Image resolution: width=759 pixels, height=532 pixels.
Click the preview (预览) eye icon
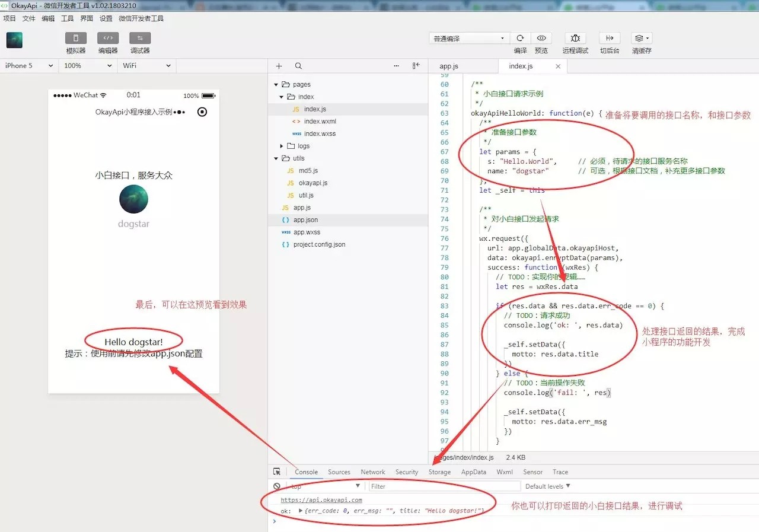pyautogui.click(x=541, y=38)
